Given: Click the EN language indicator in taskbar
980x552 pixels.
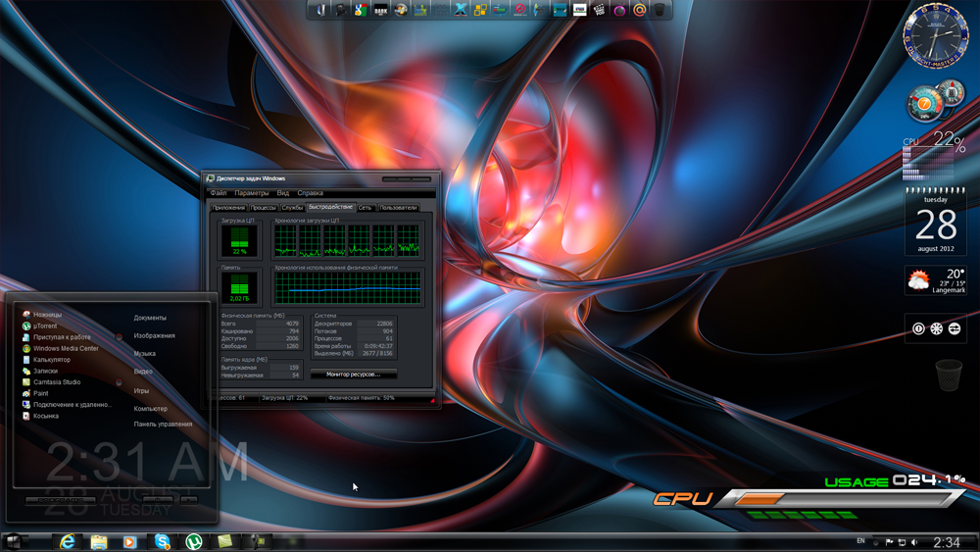Looking at the screenshot, I should 860,541.
